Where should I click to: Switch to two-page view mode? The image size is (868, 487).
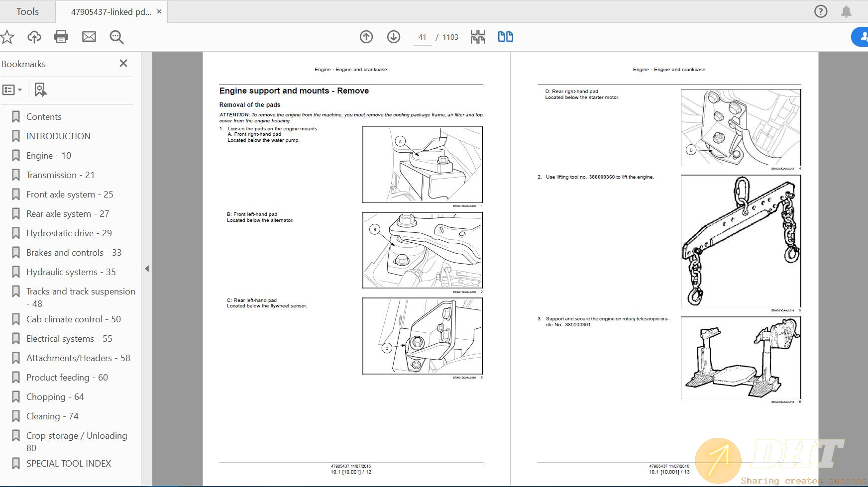[x=505, y=36]
